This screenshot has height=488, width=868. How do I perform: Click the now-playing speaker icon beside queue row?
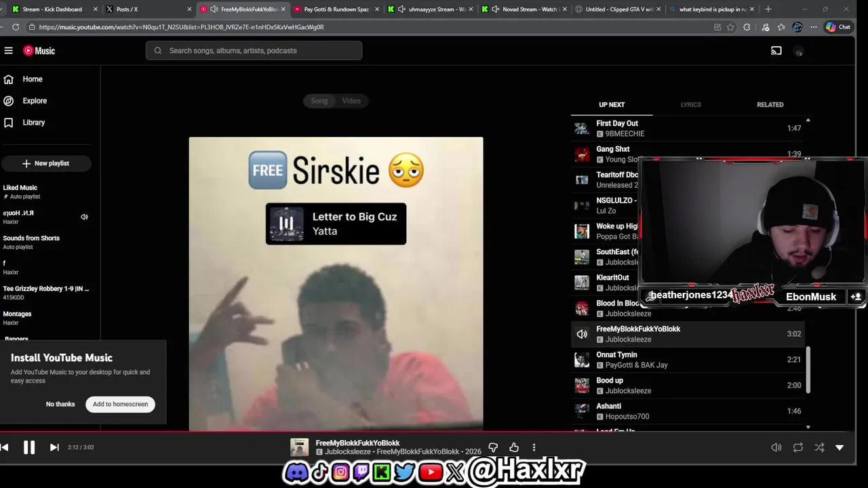[582, 334]
